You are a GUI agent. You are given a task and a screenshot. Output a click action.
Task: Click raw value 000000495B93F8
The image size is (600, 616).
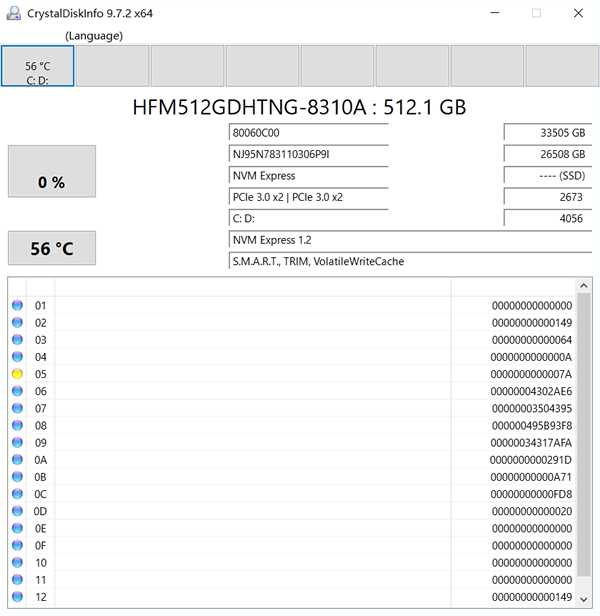point(531,425)
